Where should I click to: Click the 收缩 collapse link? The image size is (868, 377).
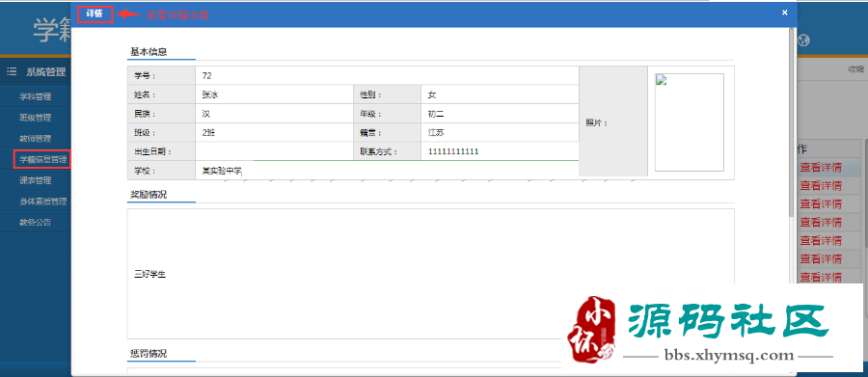[856, 69]
